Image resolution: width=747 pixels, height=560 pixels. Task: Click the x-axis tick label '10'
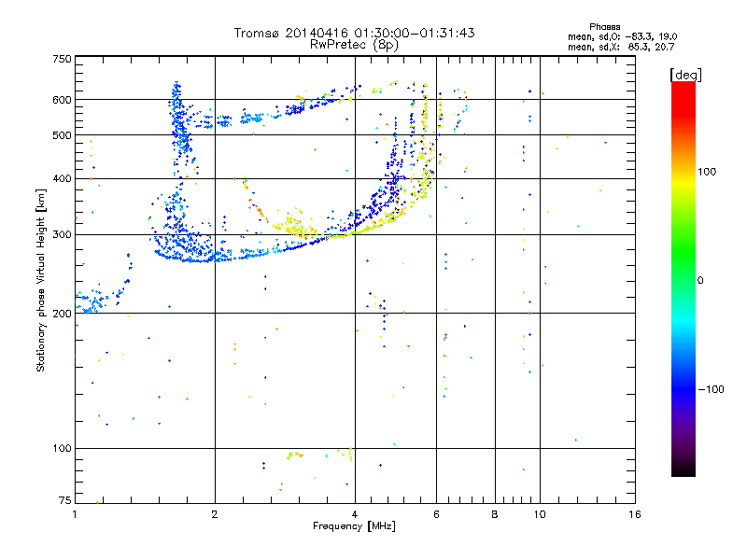pyautogui.click(x=540, y=514)
